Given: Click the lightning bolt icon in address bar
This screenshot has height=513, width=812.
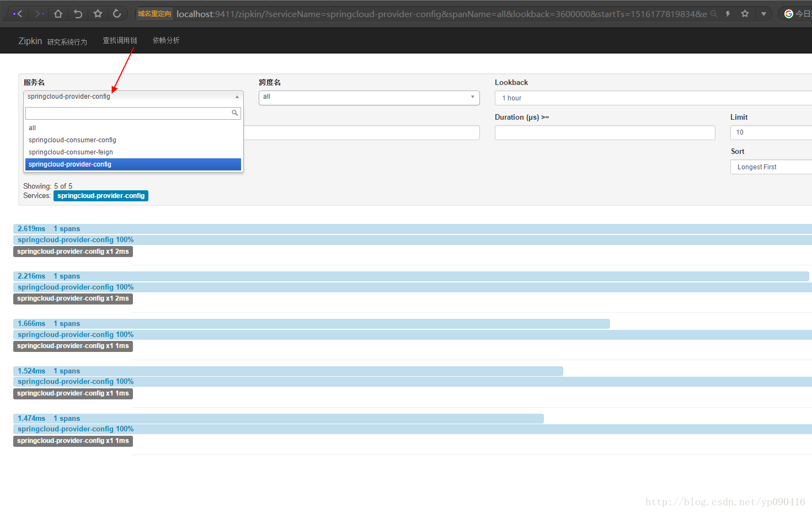Looking at the screenshot, I should pyautogui.click(x=728, y=14).
